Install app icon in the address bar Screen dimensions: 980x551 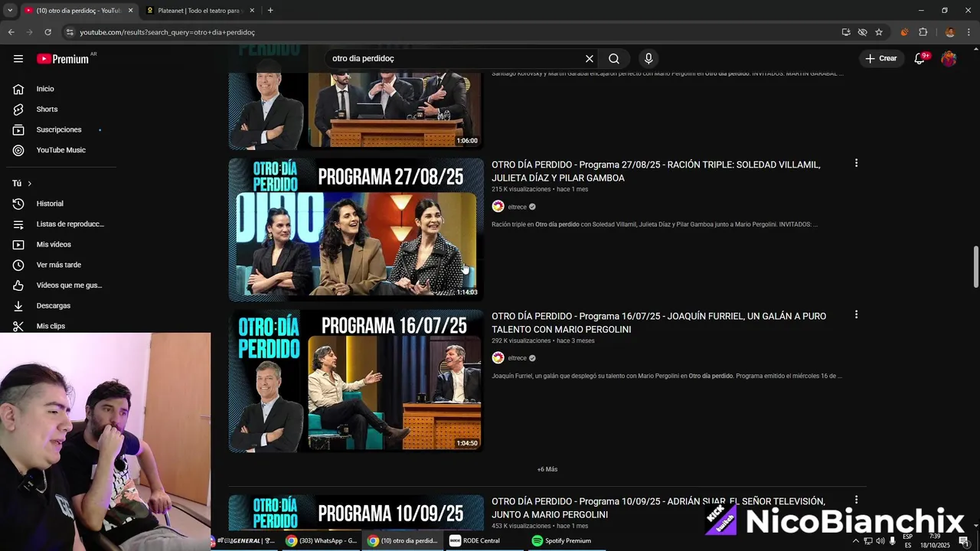[846, 32]
